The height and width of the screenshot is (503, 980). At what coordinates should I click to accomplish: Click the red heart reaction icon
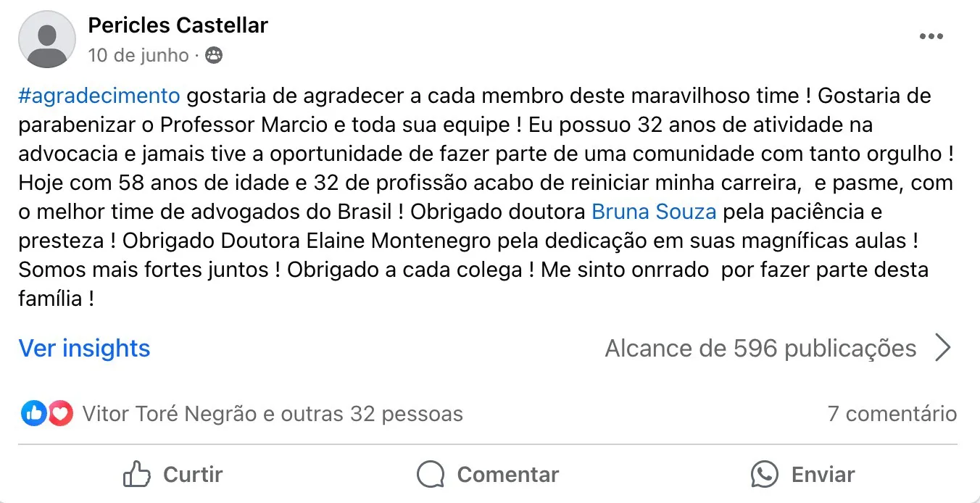[x=60, y=414]
